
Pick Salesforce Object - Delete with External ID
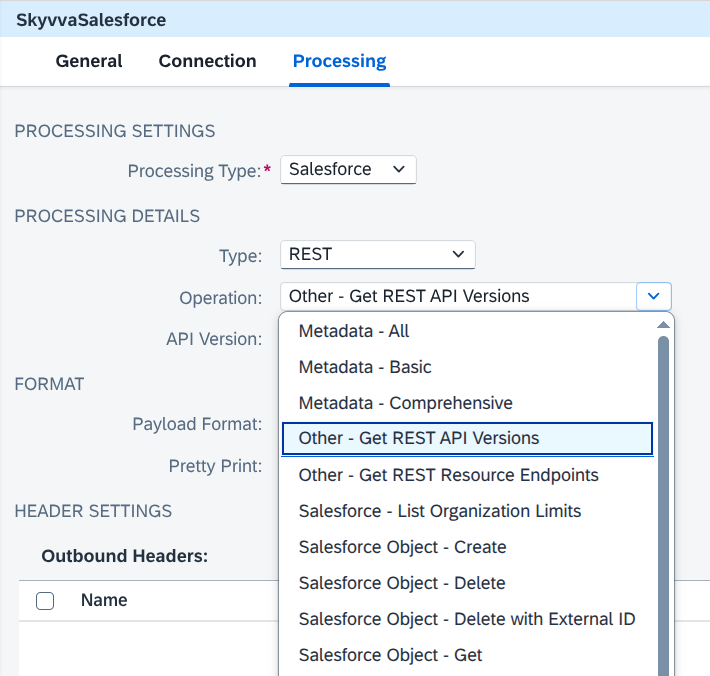point(467,619)
